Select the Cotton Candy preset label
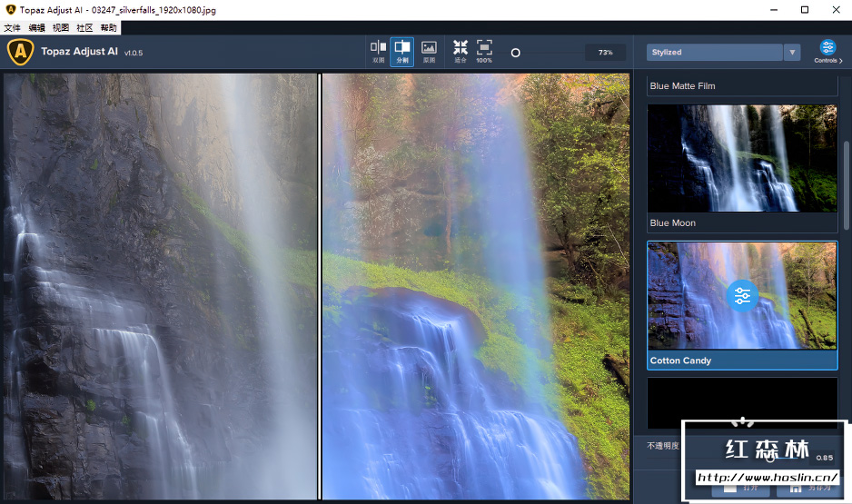The image size is (852, 504). click(x=680, y=361)
